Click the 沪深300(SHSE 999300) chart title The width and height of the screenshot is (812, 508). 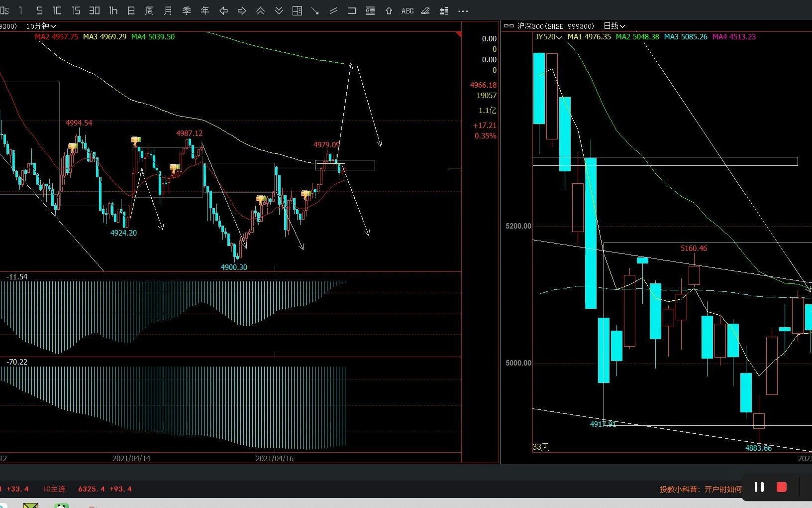pyautogui.click(x=556, y=26)
